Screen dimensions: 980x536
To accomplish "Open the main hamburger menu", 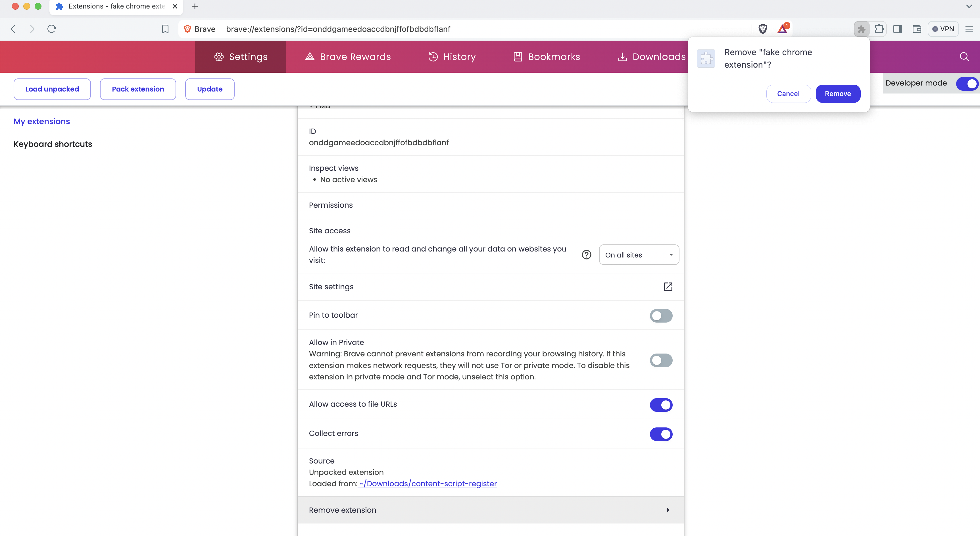I will pyautogui.click(x=969, y=29).
